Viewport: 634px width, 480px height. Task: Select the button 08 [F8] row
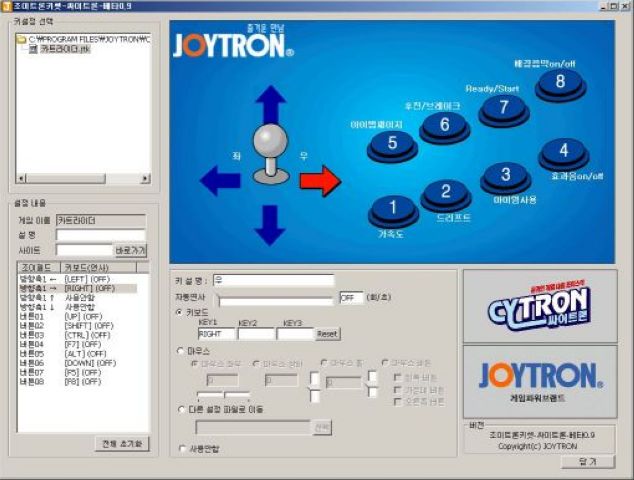click(78, 382)
